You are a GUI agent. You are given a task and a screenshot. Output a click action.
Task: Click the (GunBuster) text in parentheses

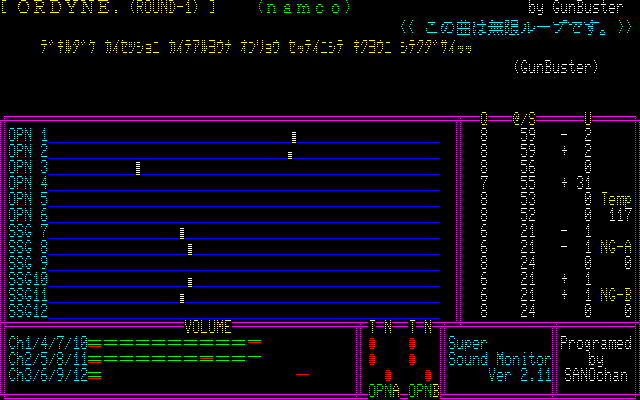pyautogui.click(x=556, y=67)
